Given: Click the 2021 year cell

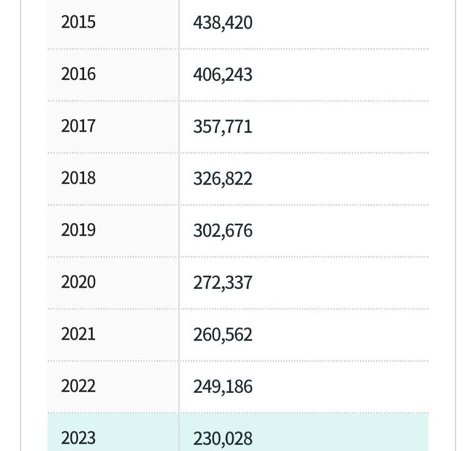Looking at the screenshot, I should tap(78, 334).
